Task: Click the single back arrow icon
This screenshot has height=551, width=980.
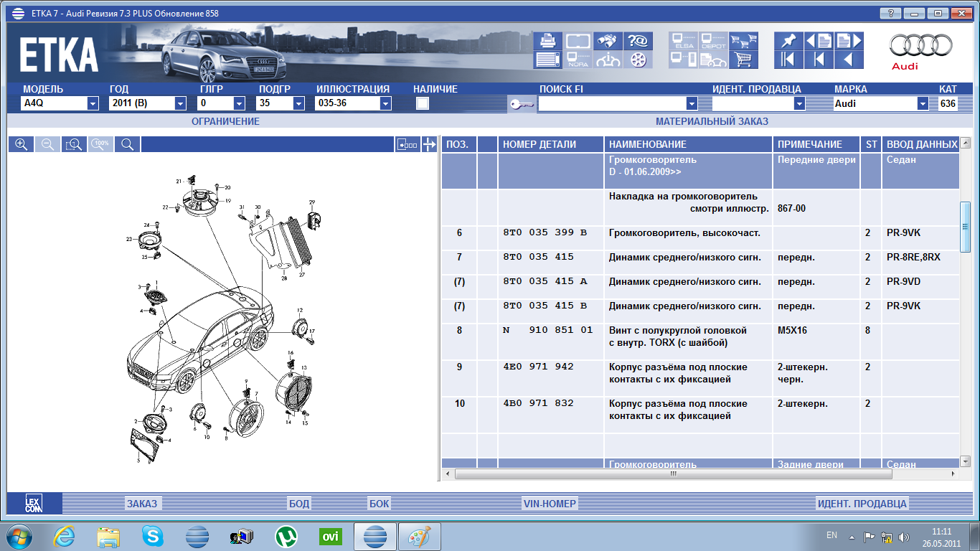Action: point(849,60)
